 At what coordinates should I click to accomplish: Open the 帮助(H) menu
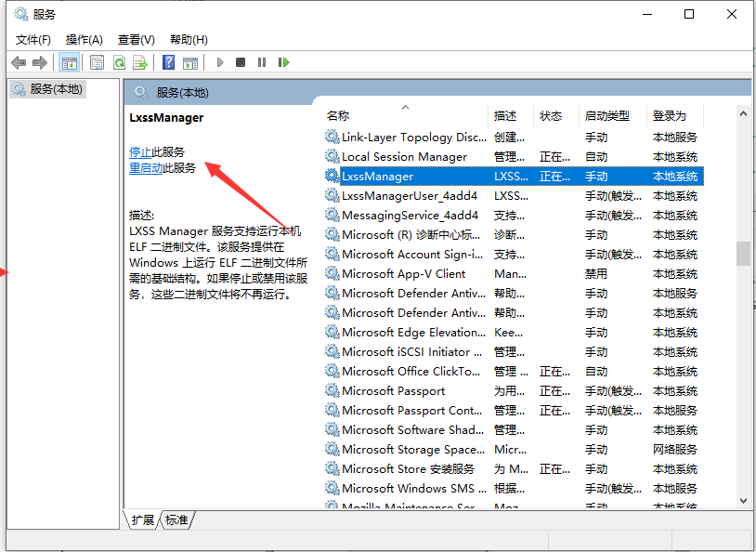tap(189, 40)
